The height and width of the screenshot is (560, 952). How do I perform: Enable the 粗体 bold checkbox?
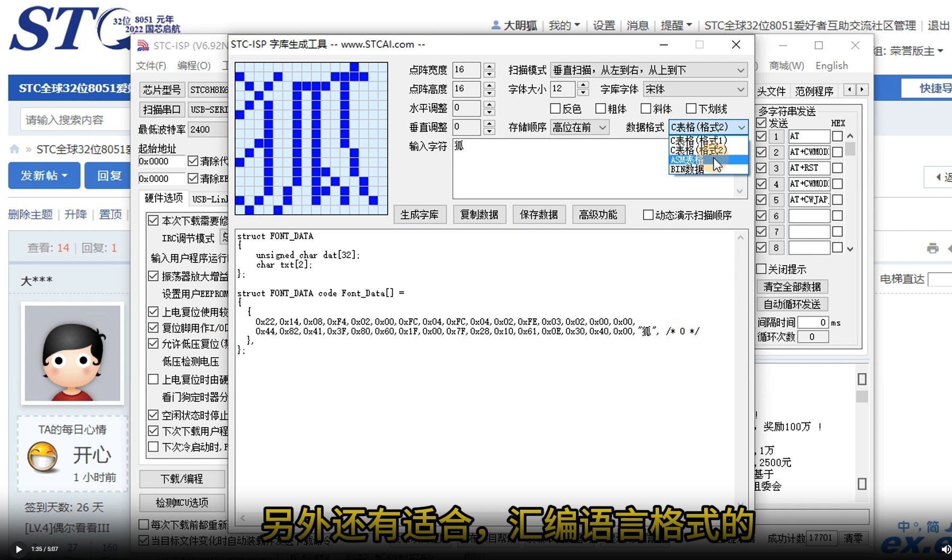coord(600,109)
